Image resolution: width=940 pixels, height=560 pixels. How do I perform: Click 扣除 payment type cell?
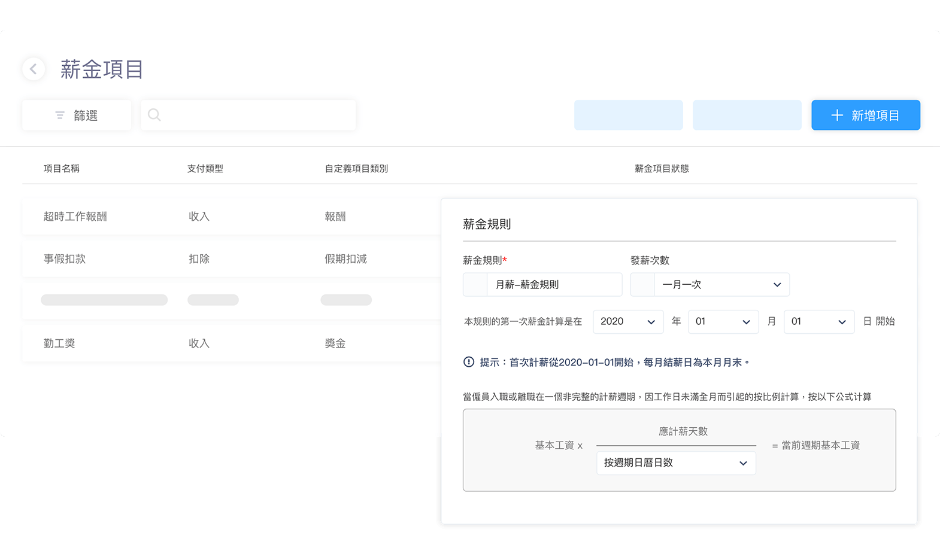click(199, 259)
